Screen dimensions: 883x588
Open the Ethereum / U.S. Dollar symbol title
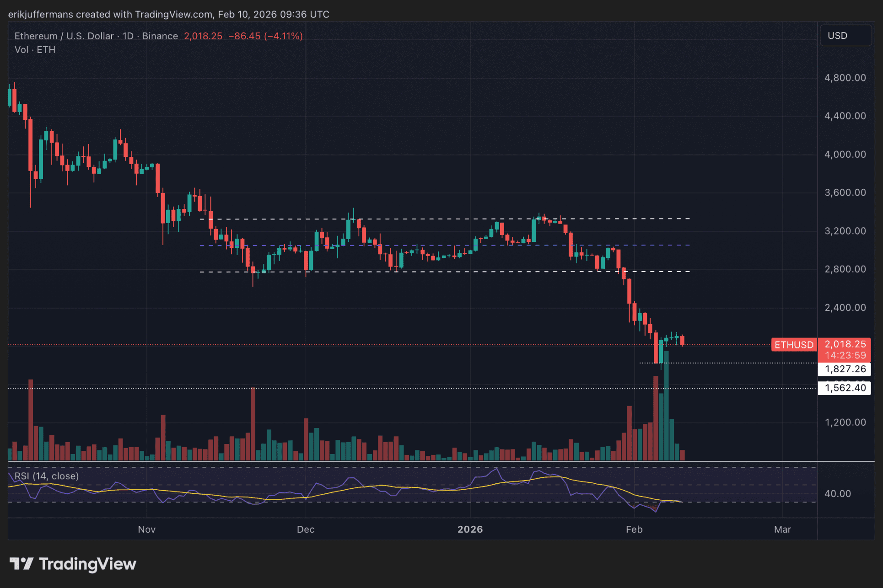click(x=64, y=36)
